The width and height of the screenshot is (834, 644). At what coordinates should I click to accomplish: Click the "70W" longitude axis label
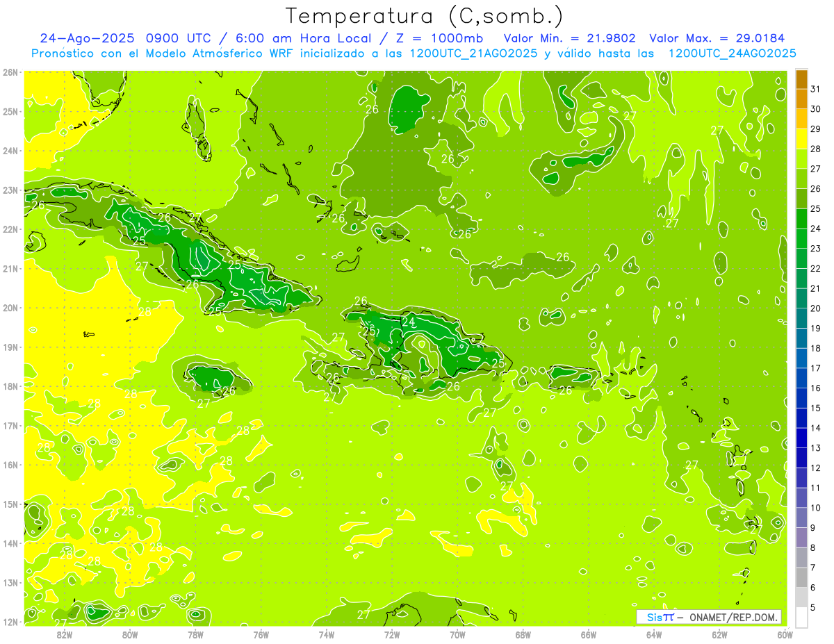pos(457,634)
